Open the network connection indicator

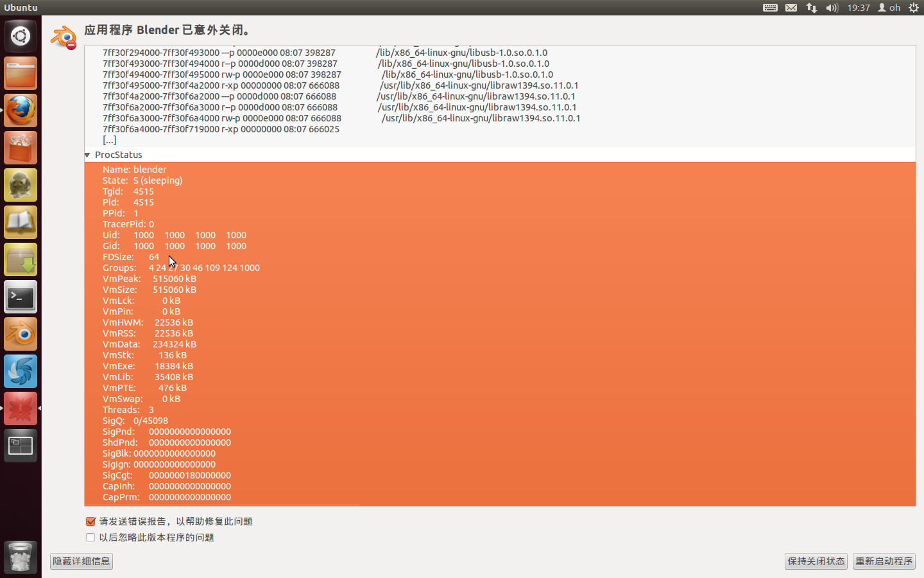pos(812,8)
